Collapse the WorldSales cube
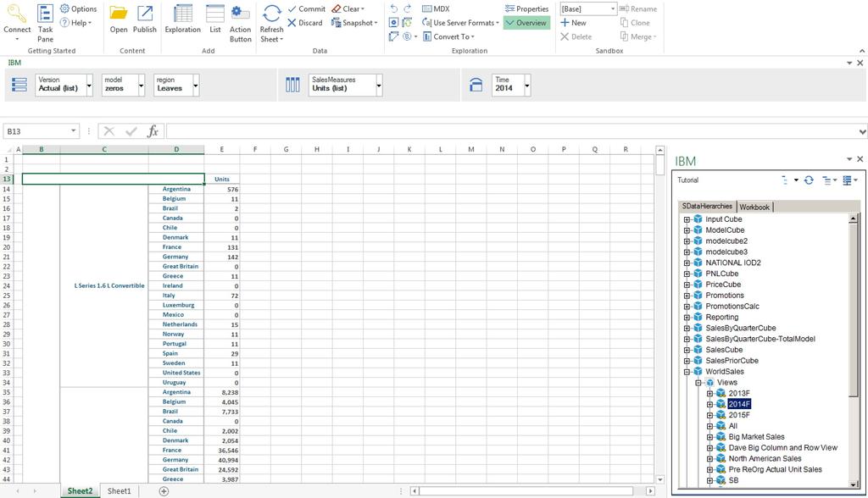 click(687, 372)
